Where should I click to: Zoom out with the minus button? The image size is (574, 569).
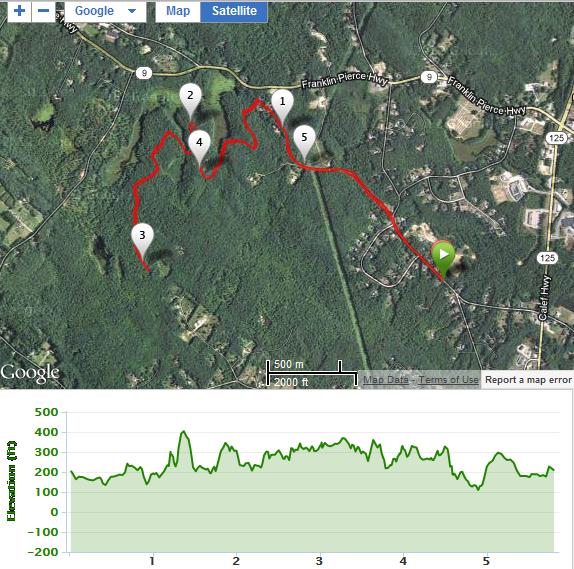coord(44,11)
